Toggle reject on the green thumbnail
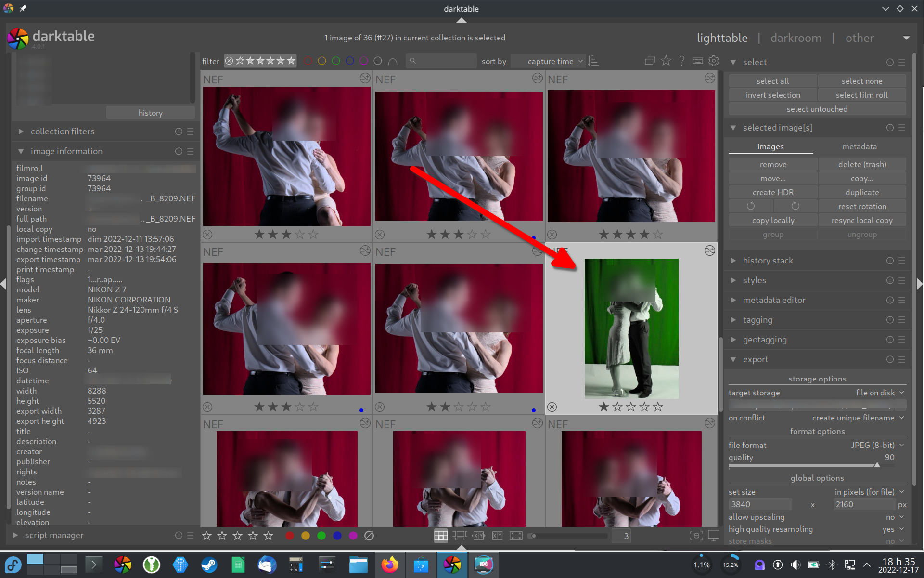 [x=552, y=407]
